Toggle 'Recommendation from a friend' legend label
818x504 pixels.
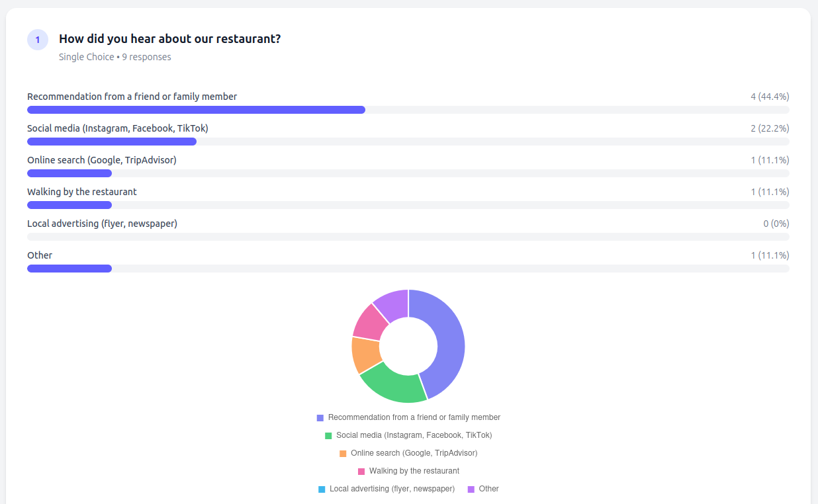tap(414, 417)
